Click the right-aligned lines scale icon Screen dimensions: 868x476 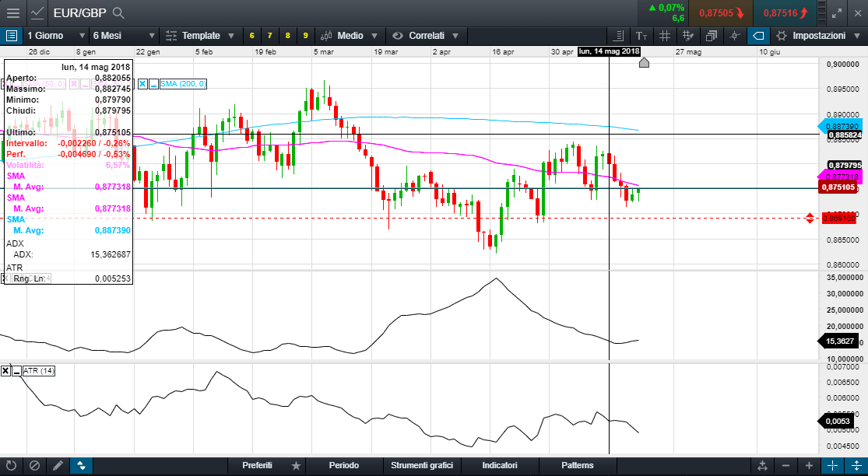coord(620,36)
